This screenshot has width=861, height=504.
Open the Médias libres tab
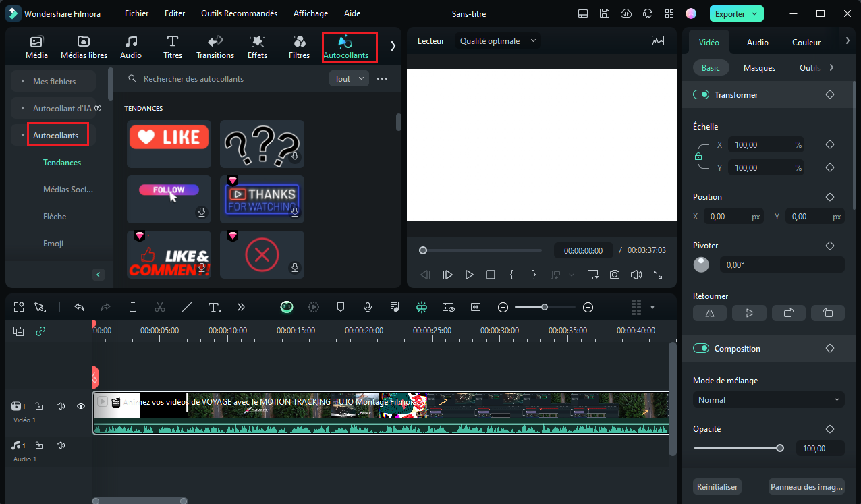[x=84, y=47]
